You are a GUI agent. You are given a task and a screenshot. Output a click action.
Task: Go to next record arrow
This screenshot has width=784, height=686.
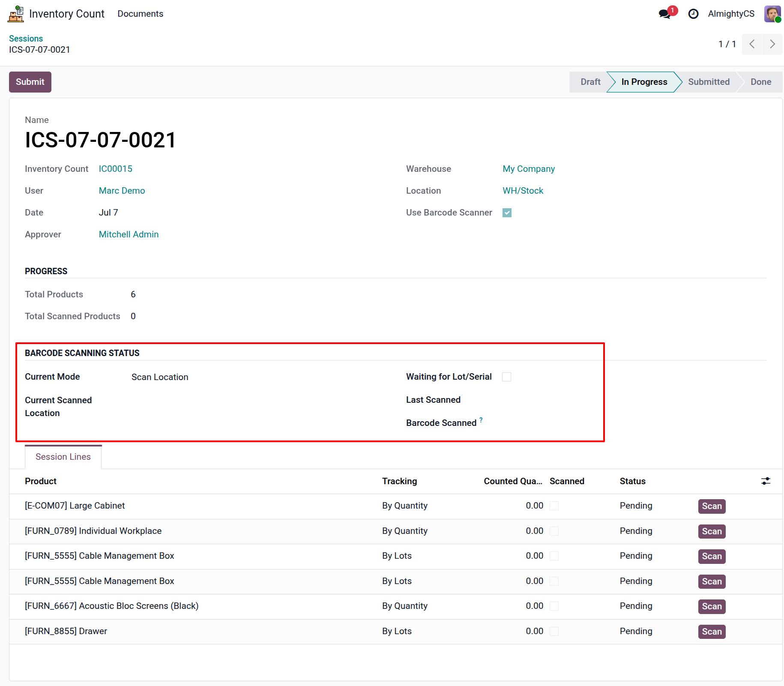pos(772,44)
